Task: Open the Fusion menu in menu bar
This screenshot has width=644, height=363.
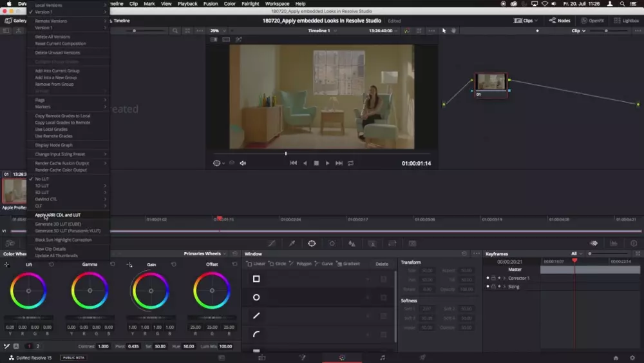Action: click(x=210, y=4)
